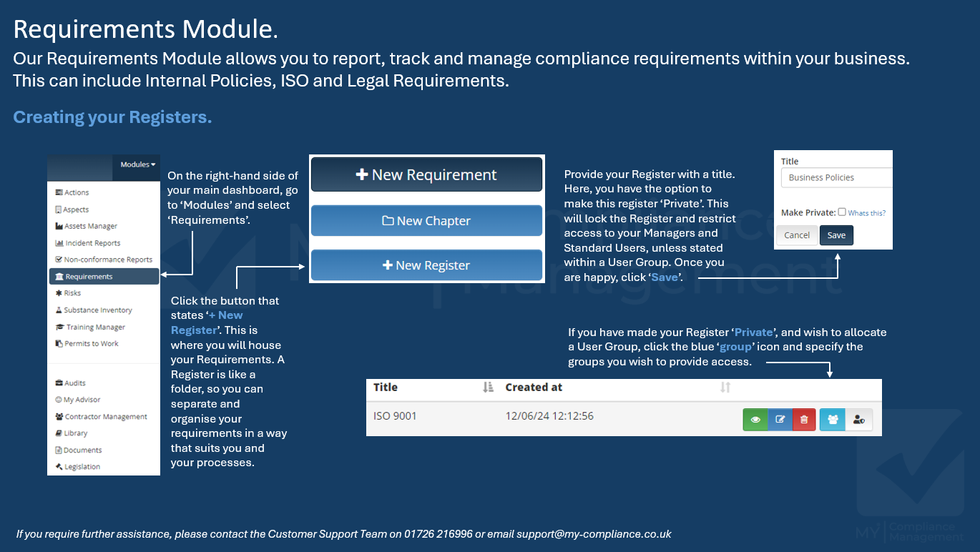Open Risks from the modules list

pos(72,293)
